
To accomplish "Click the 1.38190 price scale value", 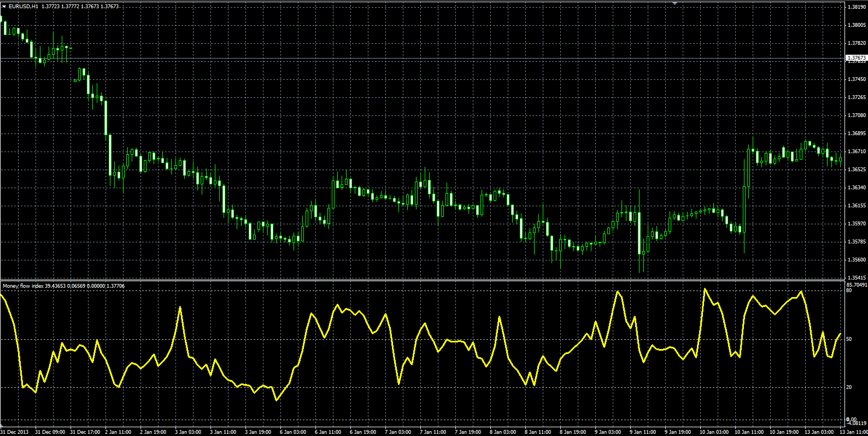I will (x=857, y=7).
